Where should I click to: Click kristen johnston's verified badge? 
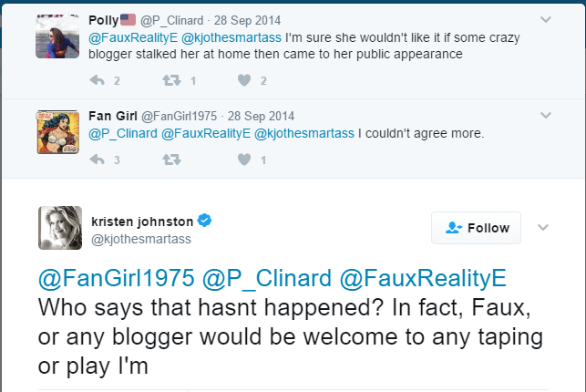[207, 220]
